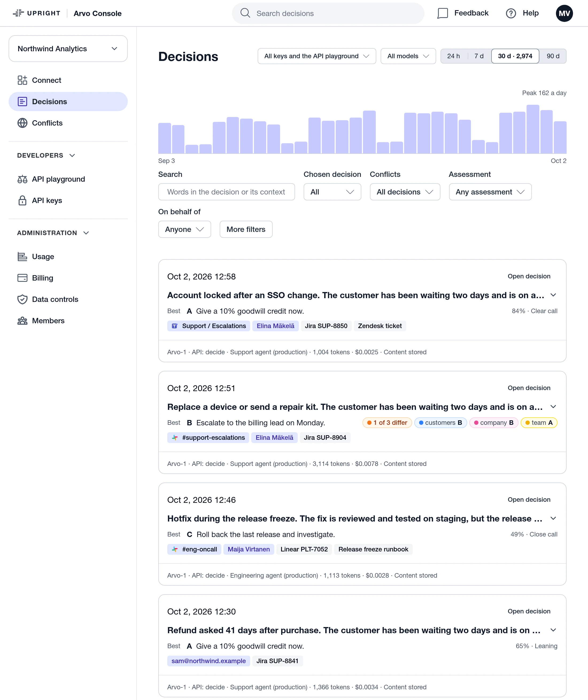This screenshot has width=588, height=700.
Task: Open decision from Oct 2, 2026 12:51
Action: 529,388
